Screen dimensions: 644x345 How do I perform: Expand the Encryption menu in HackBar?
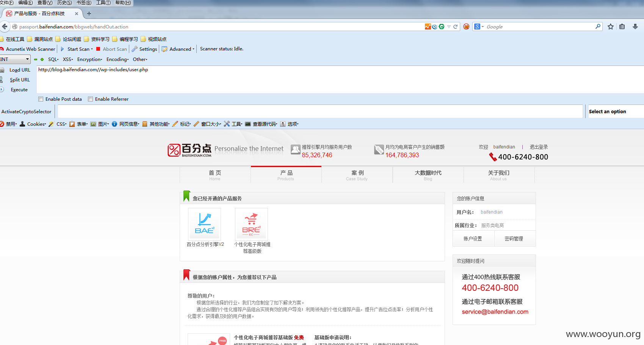(90, 59)
